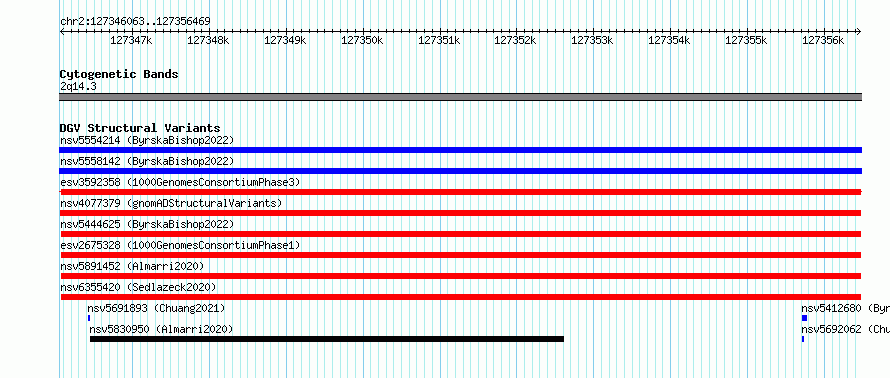Open nsv5444625 (ByrskaBishop2022) label

coord(147,224)
